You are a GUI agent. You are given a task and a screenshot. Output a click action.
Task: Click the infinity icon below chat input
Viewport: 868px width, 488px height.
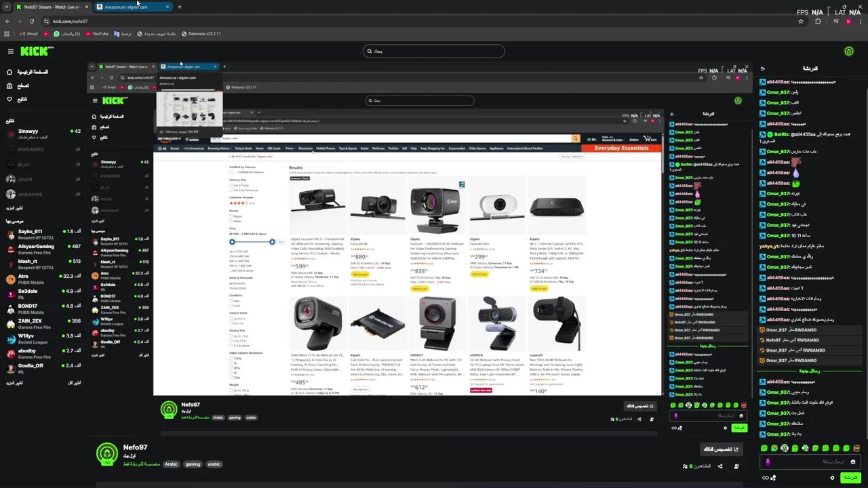pyautogui.click(x=766, y=478)
